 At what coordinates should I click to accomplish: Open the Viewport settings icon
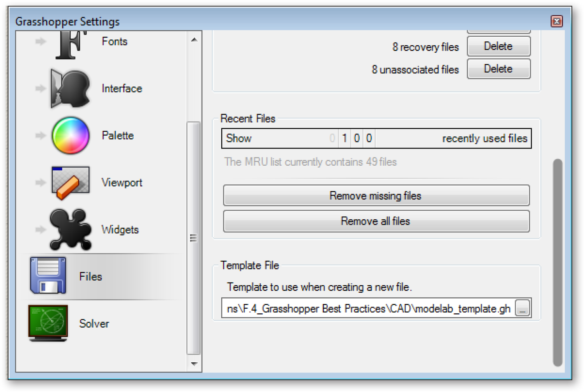coord(70,183)
